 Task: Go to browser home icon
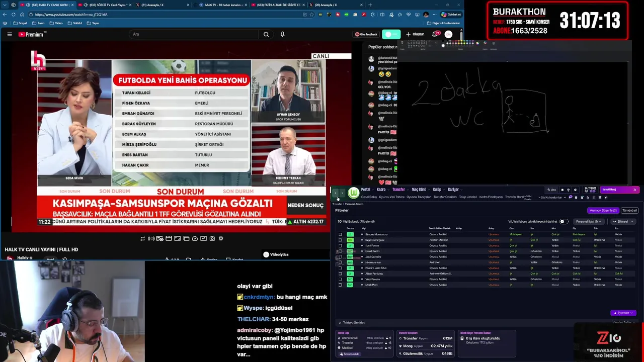click(22, 14)
